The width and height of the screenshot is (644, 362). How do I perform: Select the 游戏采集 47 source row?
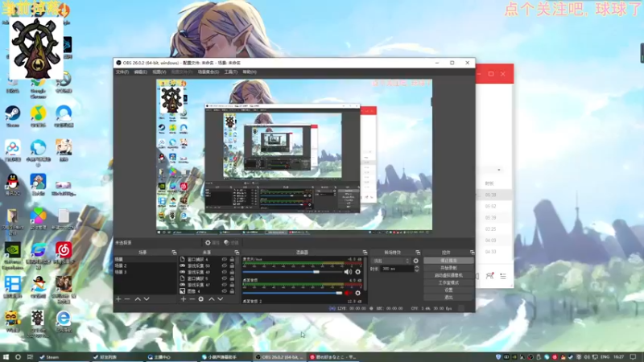(x=207, y=285)
